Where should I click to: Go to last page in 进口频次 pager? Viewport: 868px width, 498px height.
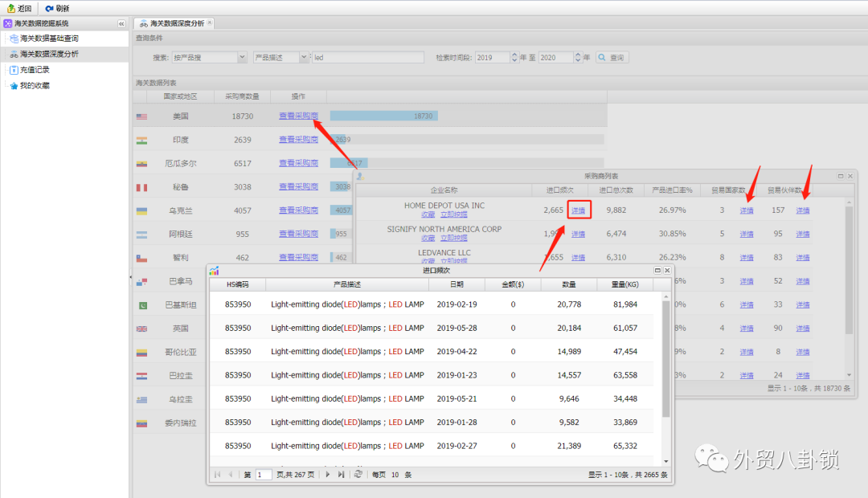[x=341, y=475]
